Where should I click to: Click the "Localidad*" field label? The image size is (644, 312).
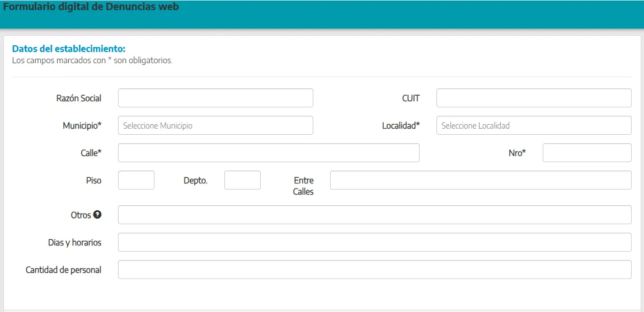401,126
